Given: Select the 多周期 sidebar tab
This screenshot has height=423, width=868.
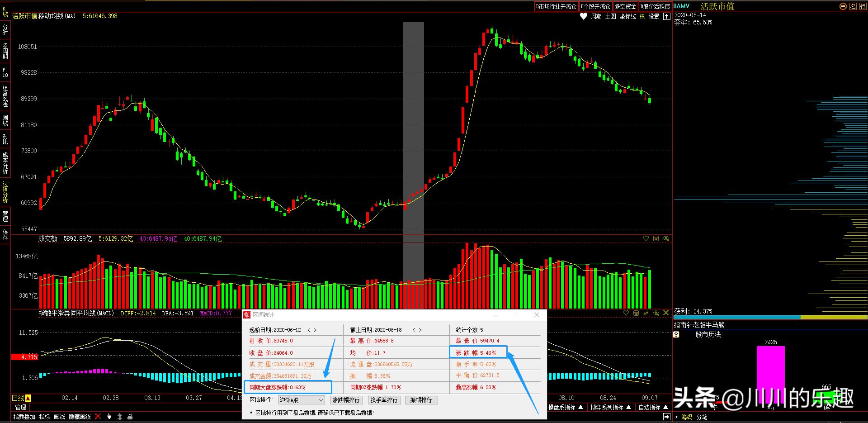Looking at the screenshot, I should point(5,51).
